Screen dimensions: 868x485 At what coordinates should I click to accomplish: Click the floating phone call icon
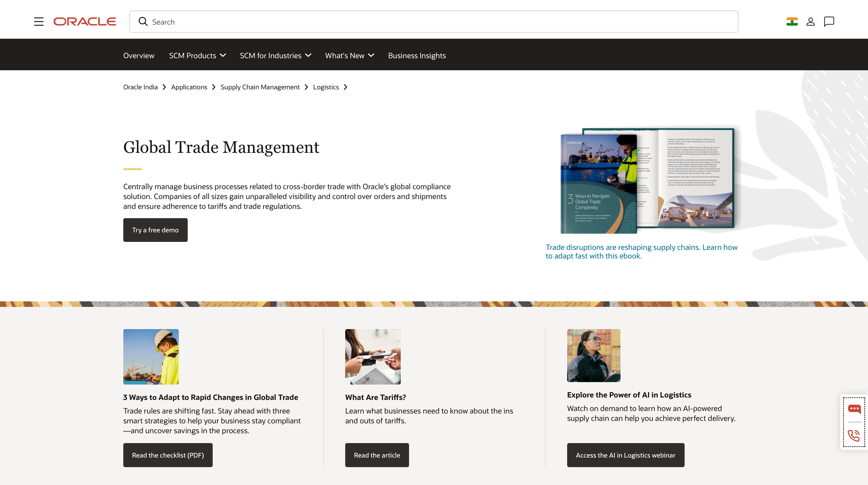pos(854,435)
